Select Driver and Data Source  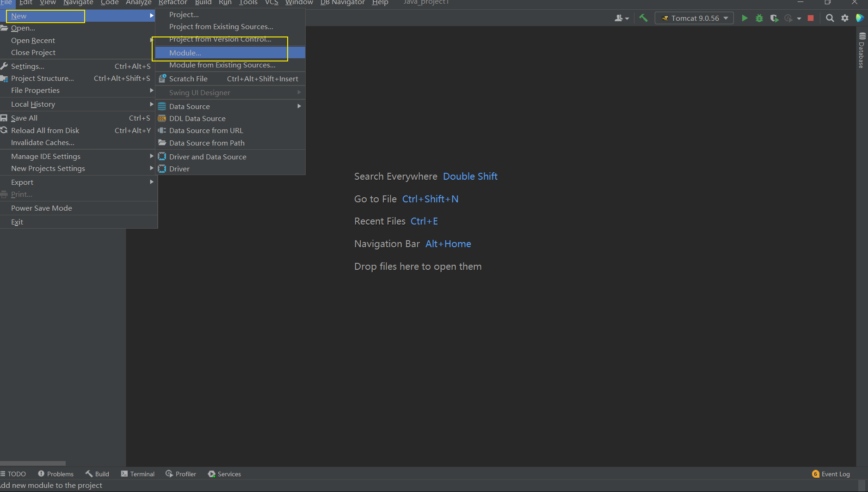tap(230, 157)
